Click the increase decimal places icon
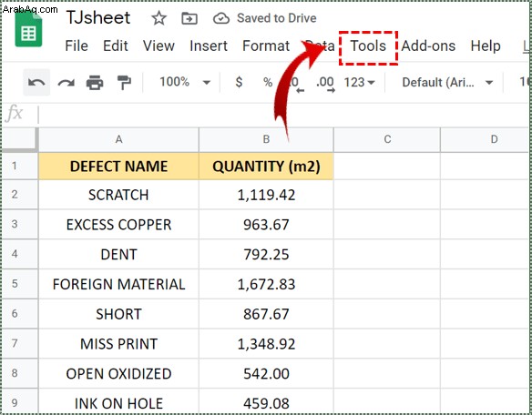The image size is (532, 415). tap(326, 84)
